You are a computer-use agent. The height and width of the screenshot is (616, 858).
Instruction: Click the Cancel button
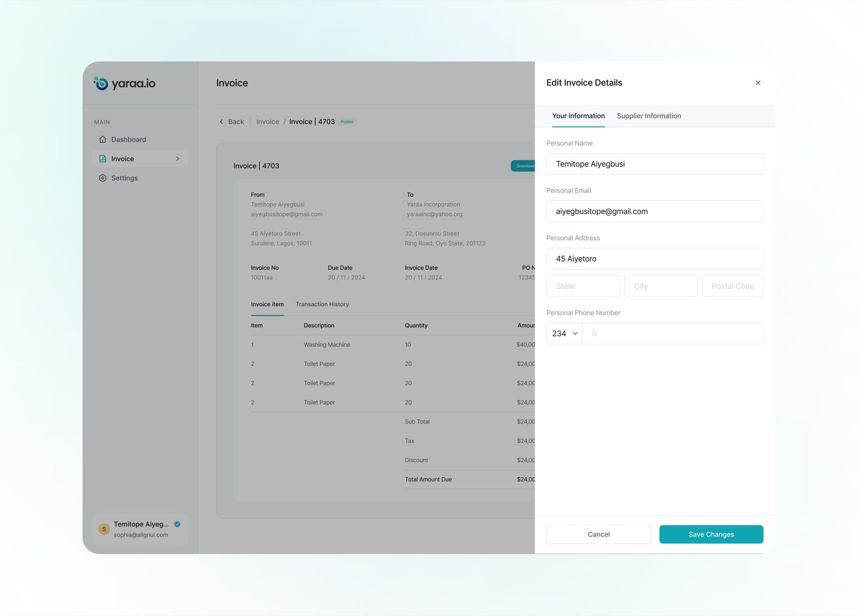[598, 535]
